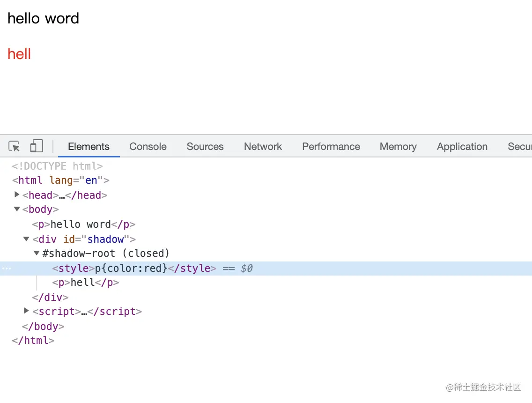Click the three-dots gutter on the selected row
Screen dimensions: 532x403
(x=6, y=269)
